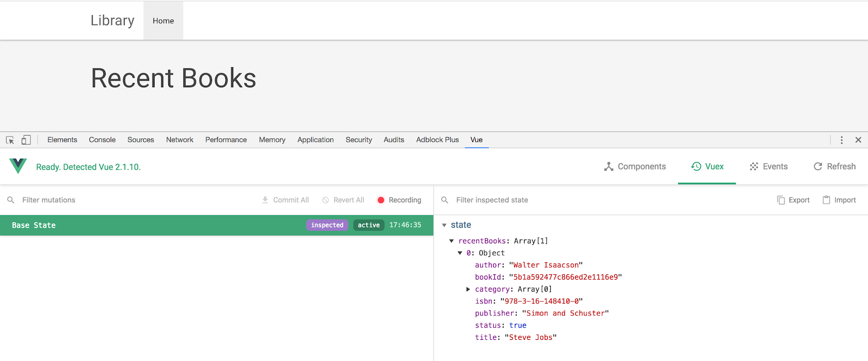Collapse the 0: Object entry
Screen dimensions: 868x361
click(x=460, y=253)
